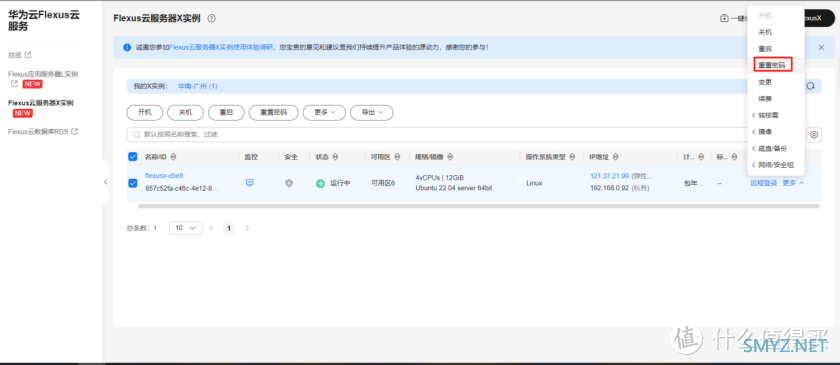Click the green running status icon
840x365 pixels.
coord(320,183)
